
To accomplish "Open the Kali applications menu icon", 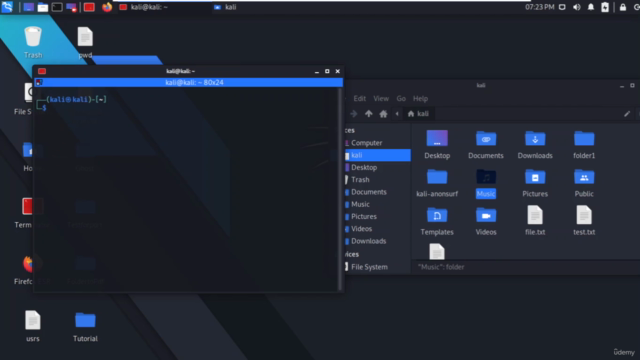I will tap(7, 7).
